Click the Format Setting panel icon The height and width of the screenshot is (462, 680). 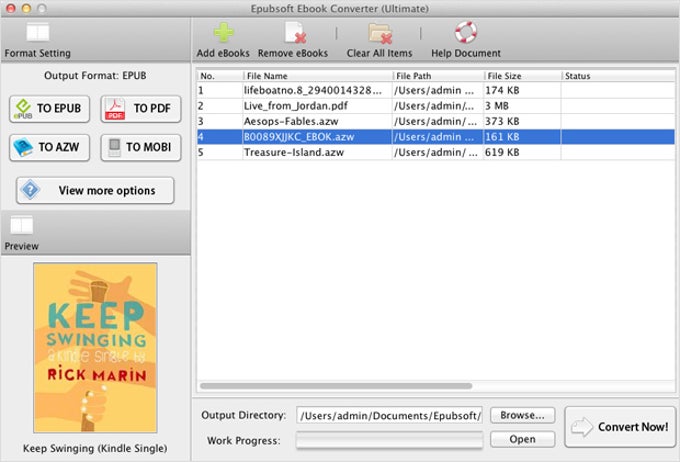(x=38, y=32)
